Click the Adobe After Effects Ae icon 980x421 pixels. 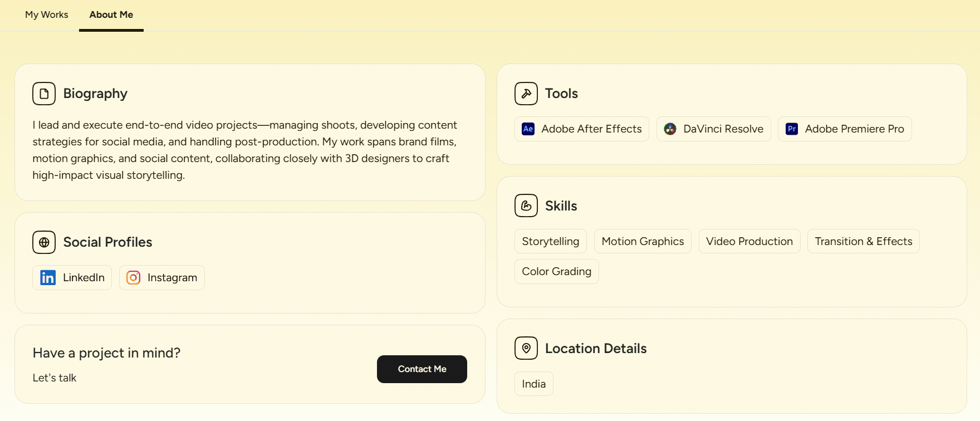528,129
